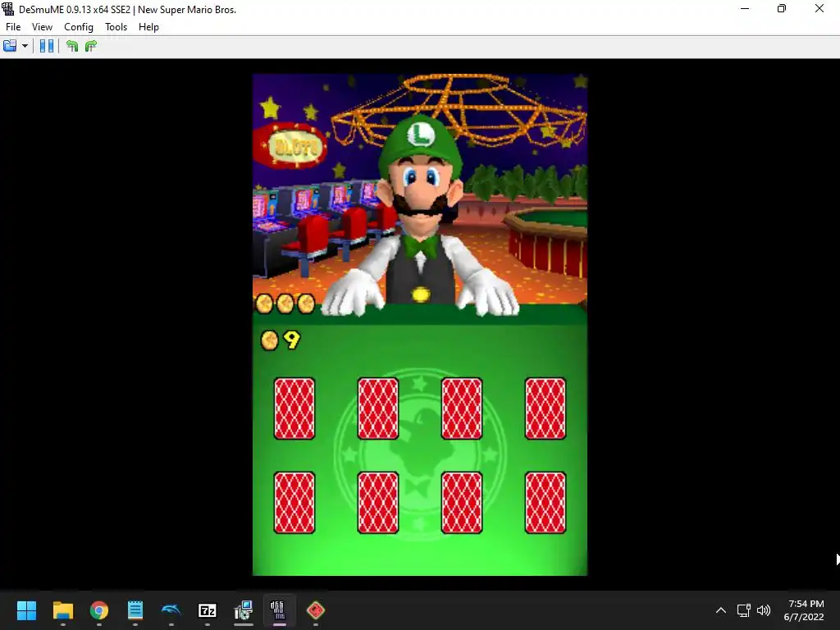Flip the third card in top row
The width and height of the screenshot is (840, 630).
coord(461,409)
